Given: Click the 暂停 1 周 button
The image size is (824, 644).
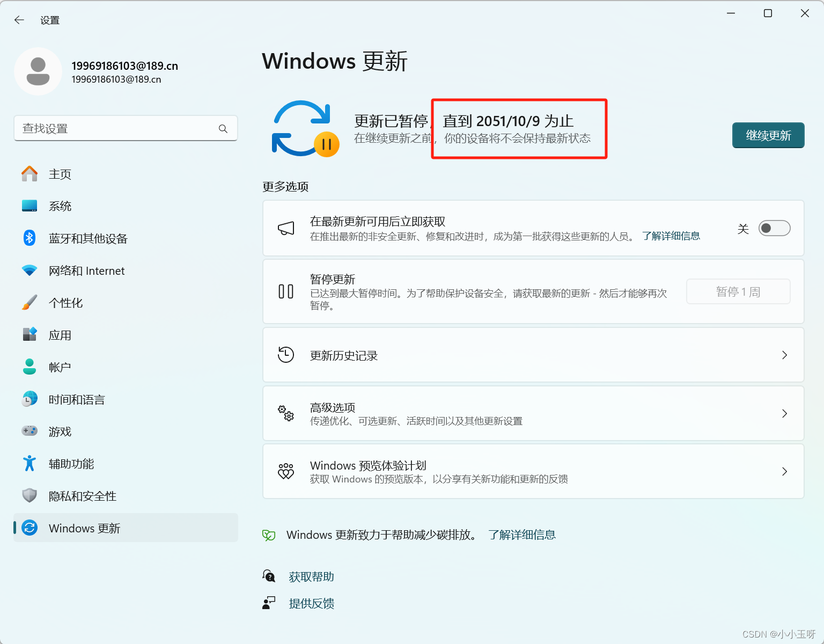Looking at the screenshot, I should 738,291.
